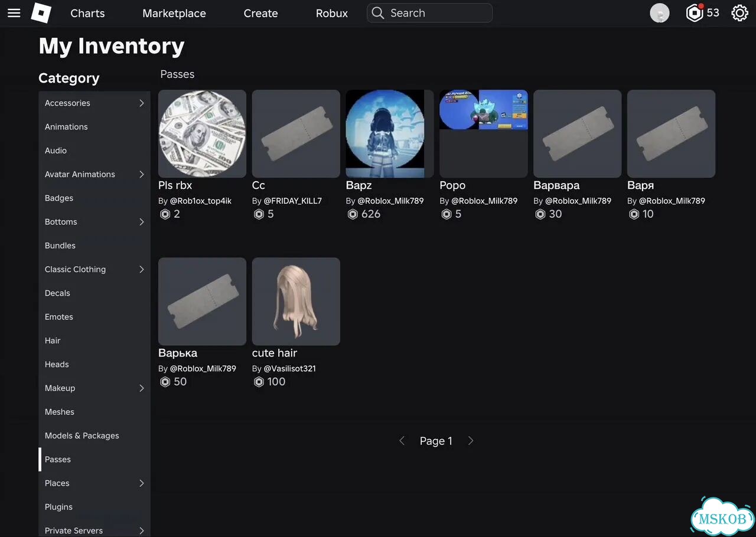Viewport: 756px width, 537px height.
Task: Open the Create tab
Action: coord(260,13)
